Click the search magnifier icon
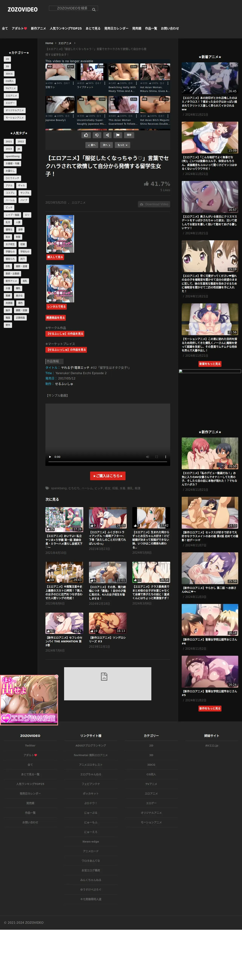Image resolution: width=242 pixels, height=980 pixels. click(94, 10)
